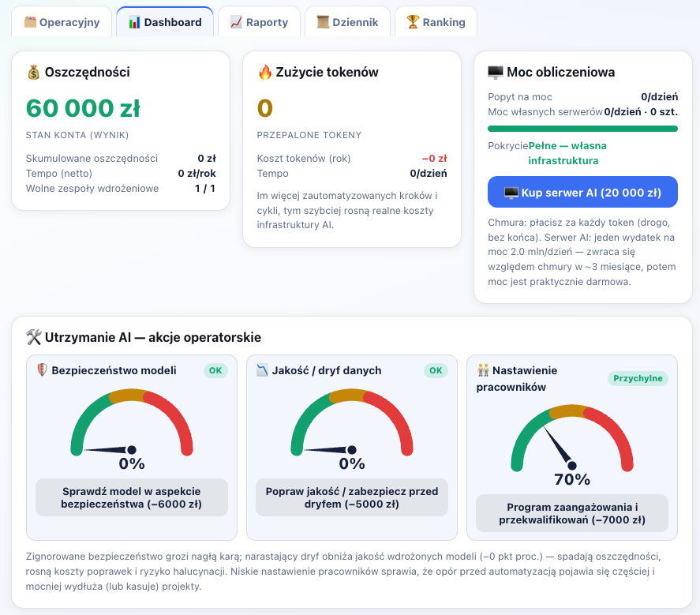700x615 pixels.
Task: Click the Przychylne status badge
Action: tap(638, 378)
